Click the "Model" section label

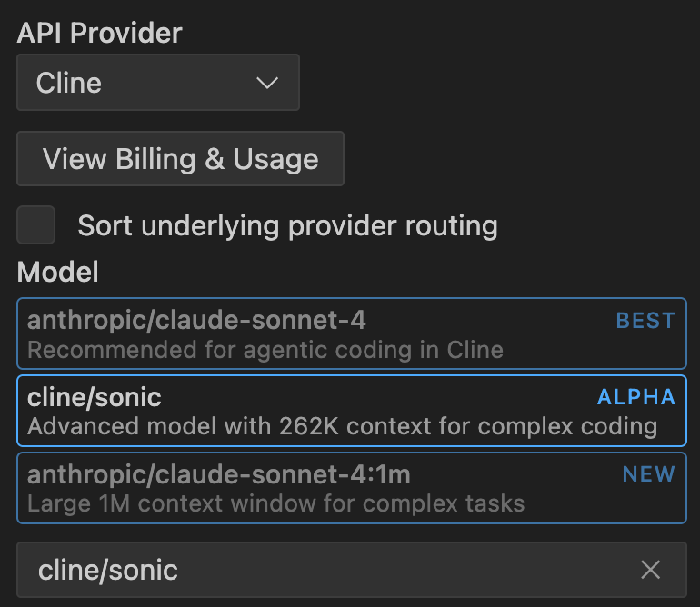[57, 271]
